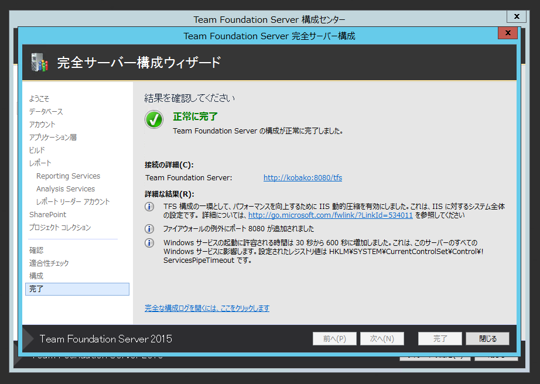Select SharePoint step in the sidebar

(x=48, y=215)
